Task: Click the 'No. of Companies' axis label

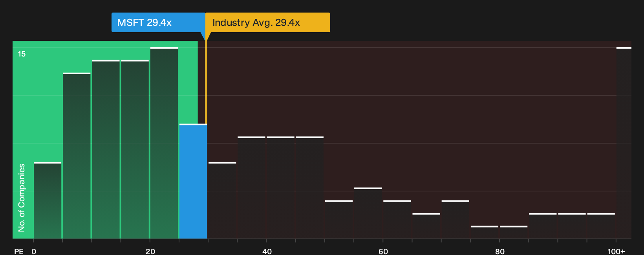Action: 22,198
